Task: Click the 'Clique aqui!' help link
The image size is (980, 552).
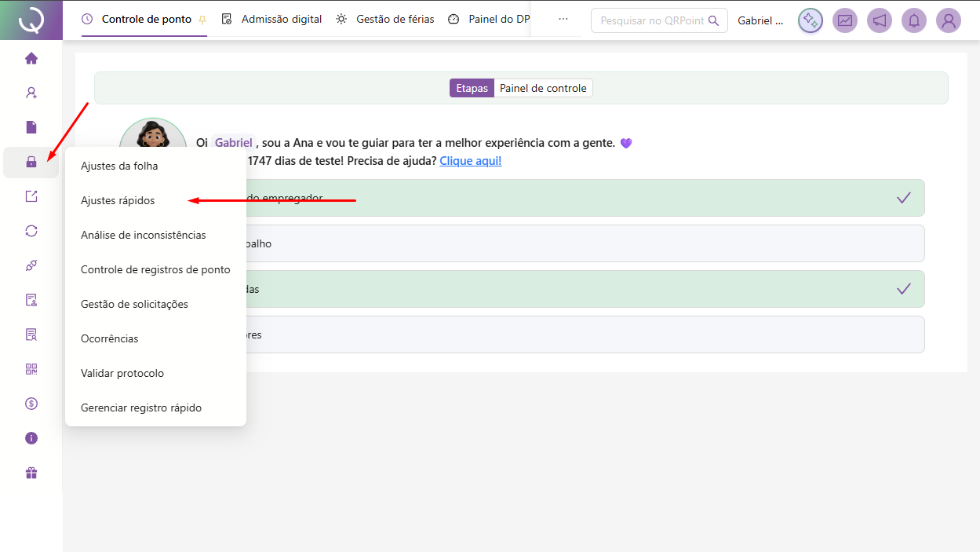Action: [470, 161]
